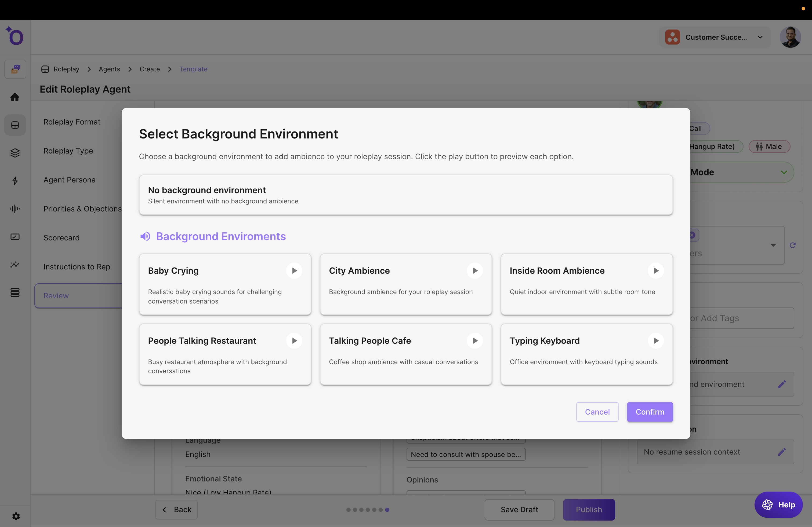Play Talking People Cafe preview

(x=474, y=341)
